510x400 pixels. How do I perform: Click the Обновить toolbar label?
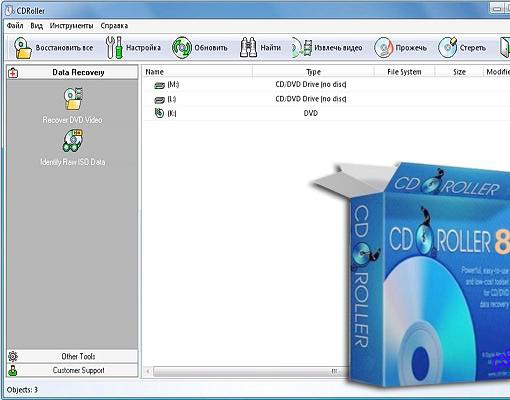211,48
